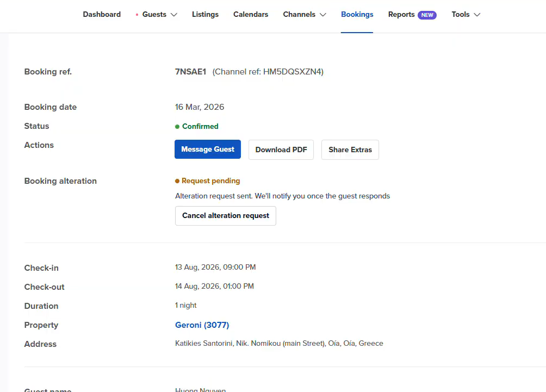
Task: Click the orange Request pending dot
Action: [x=177, y=181]
